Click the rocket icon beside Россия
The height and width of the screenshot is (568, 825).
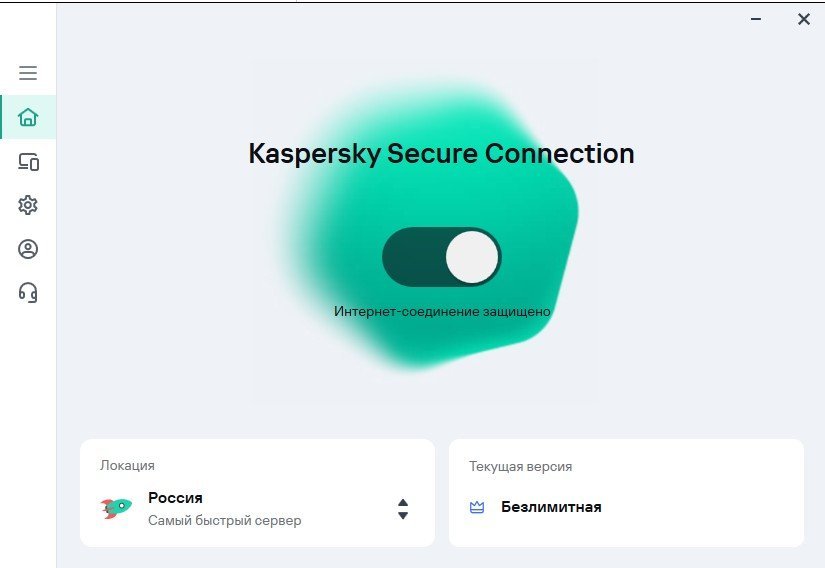coord(117,508)
